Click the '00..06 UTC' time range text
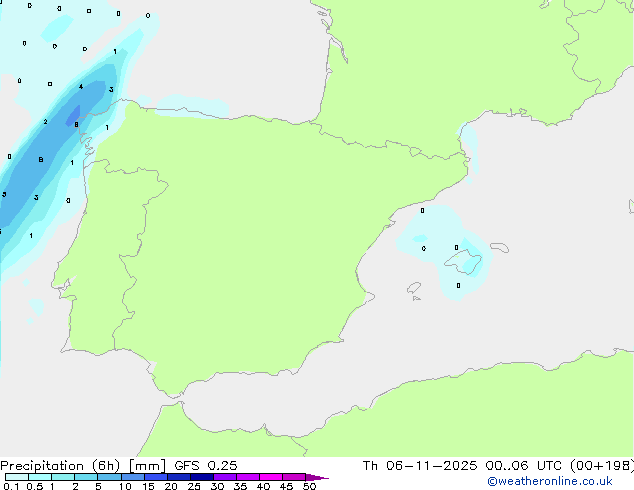 pos(524,466)
